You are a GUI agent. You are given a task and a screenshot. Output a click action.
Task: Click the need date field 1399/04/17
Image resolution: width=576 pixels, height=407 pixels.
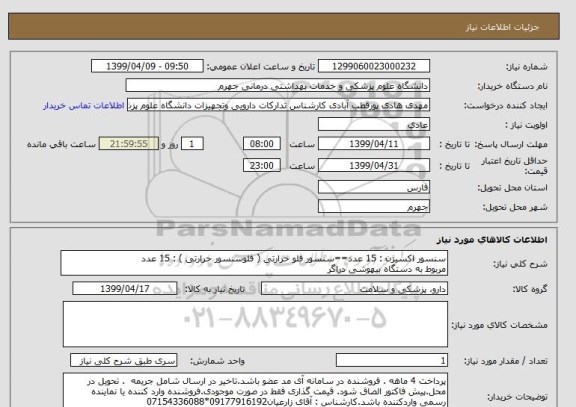click(x=125, y=289)
